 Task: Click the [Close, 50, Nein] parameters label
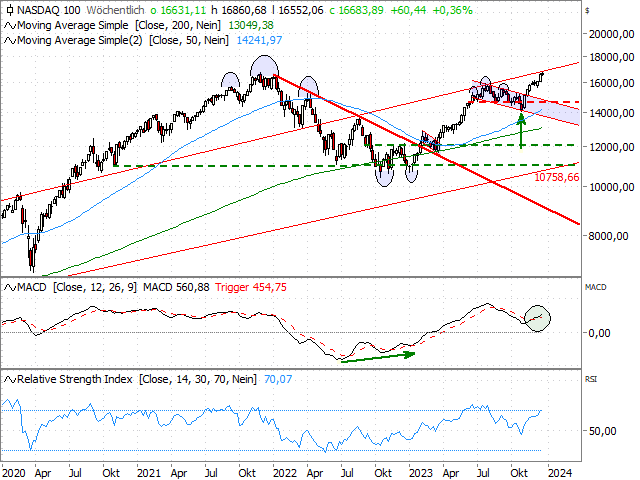[x=189, y=40]
